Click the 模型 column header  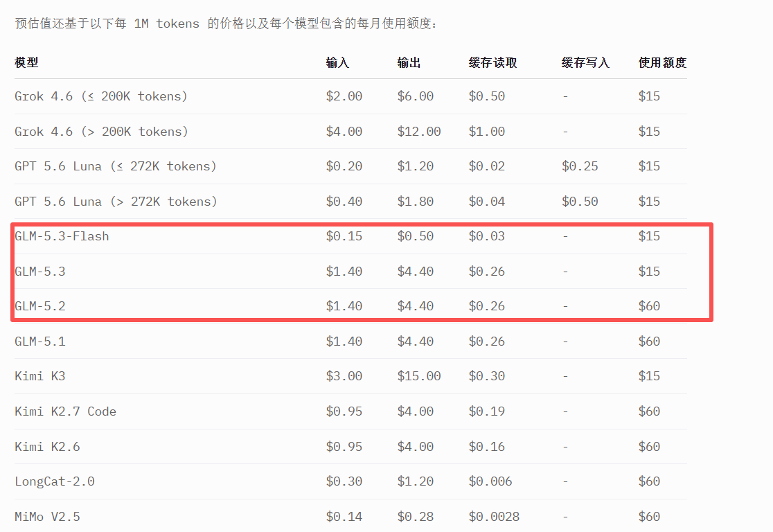tap(26, 62)
